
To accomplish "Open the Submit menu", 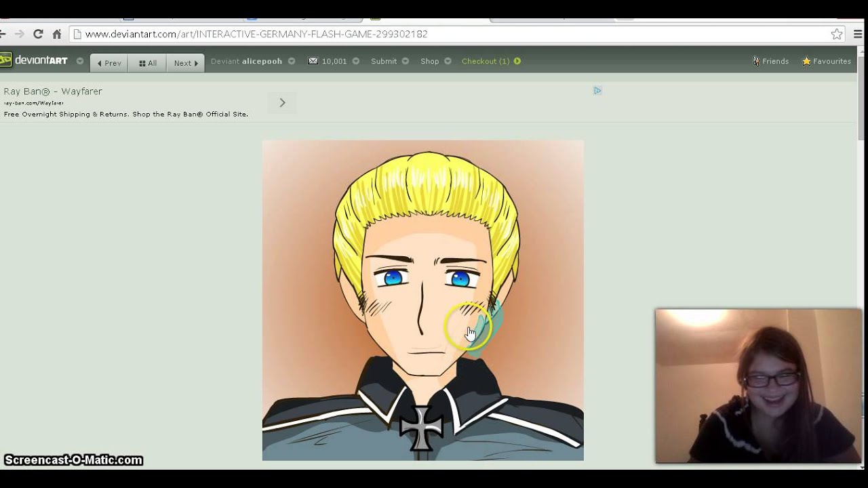I will 384,61.
